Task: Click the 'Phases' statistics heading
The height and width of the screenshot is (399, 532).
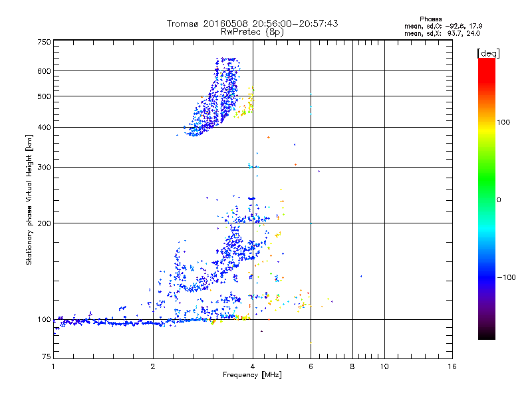Action: (430, 19)
